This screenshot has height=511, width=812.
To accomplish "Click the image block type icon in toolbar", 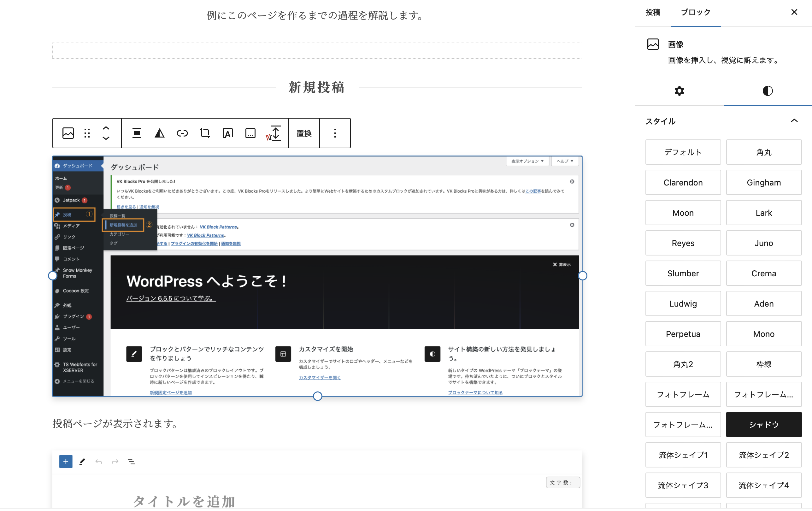I will coord(68,133).
